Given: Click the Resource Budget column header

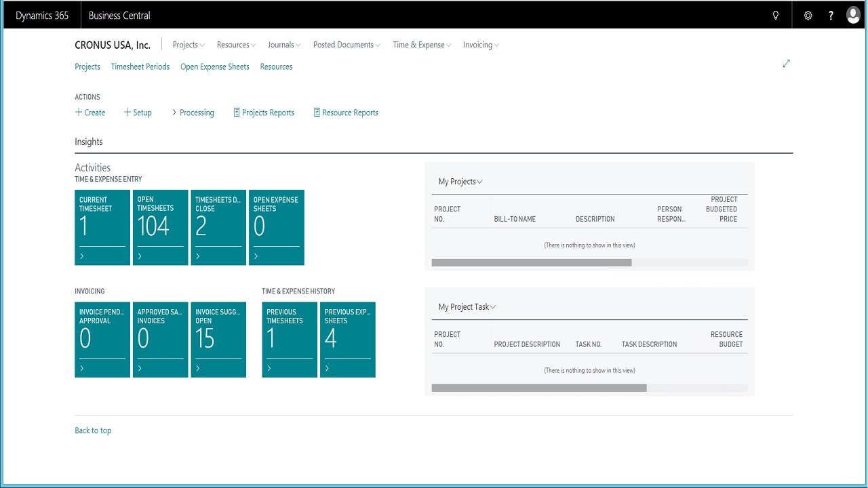Looking at the screenshot, I should 726,340.
